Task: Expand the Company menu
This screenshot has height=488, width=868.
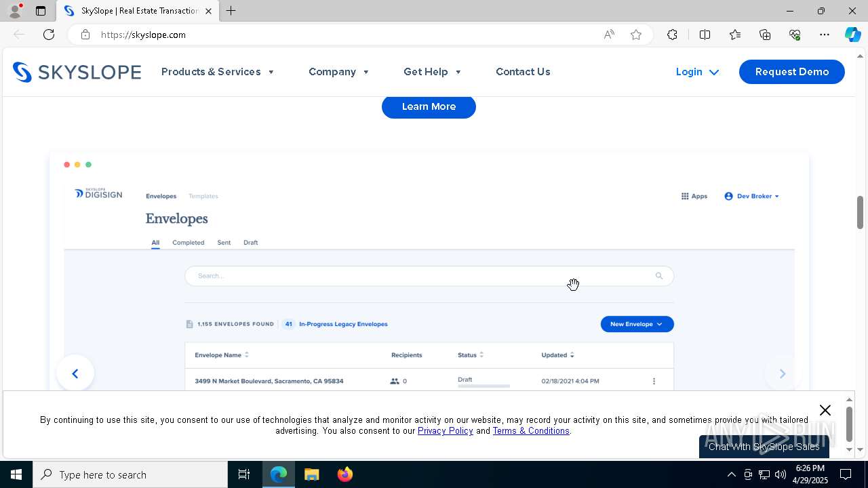Action: [338, 72]
